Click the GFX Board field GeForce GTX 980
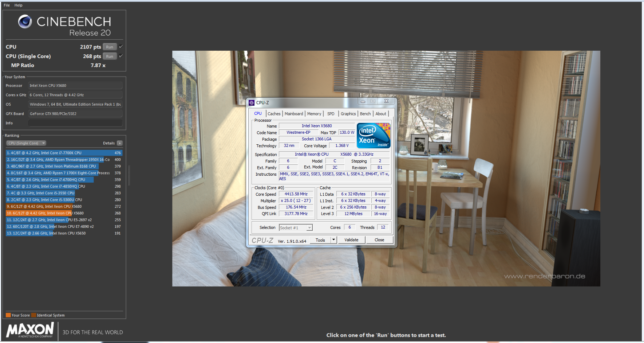Image resolution: width=644 pixels, height=343 pixels. (75, 114)
